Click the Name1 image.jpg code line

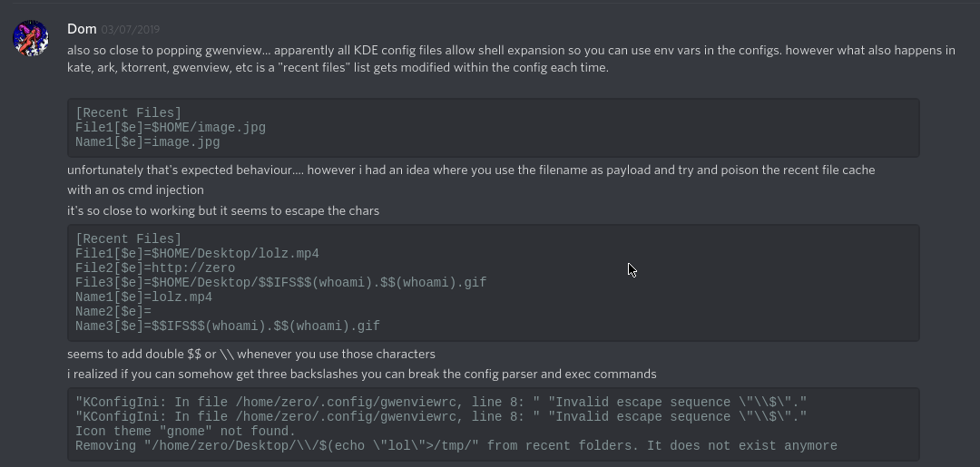148,142
